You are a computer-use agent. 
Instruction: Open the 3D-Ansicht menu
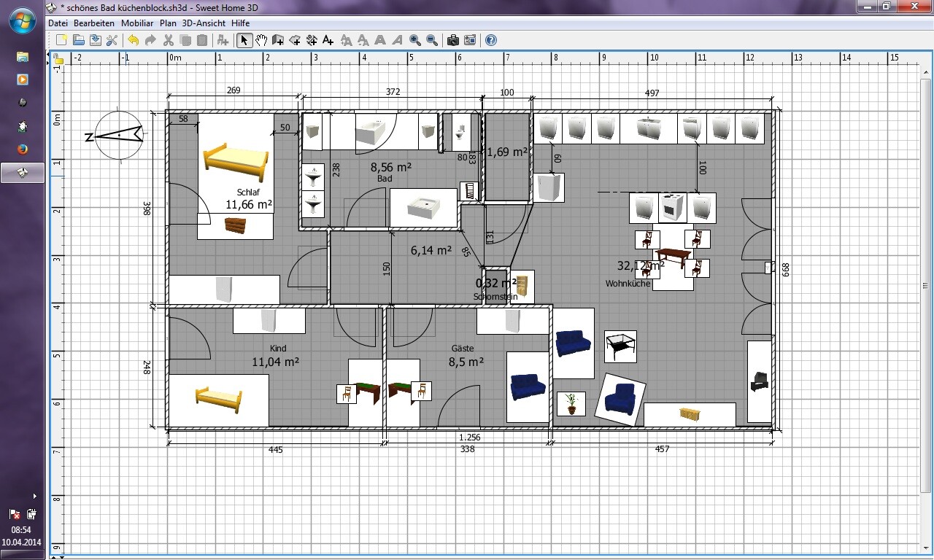(x=204, y=23)
